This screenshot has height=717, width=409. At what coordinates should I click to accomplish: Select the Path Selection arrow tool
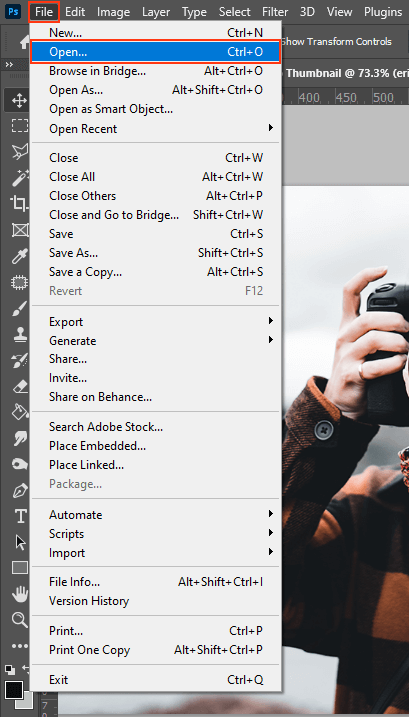click(20, 542)
